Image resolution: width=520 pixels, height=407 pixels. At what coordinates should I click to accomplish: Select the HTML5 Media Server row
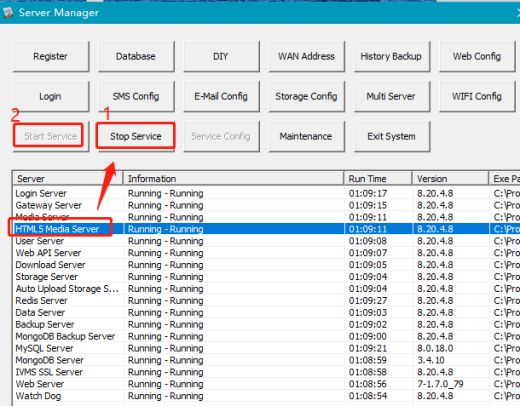pos(267,229)
